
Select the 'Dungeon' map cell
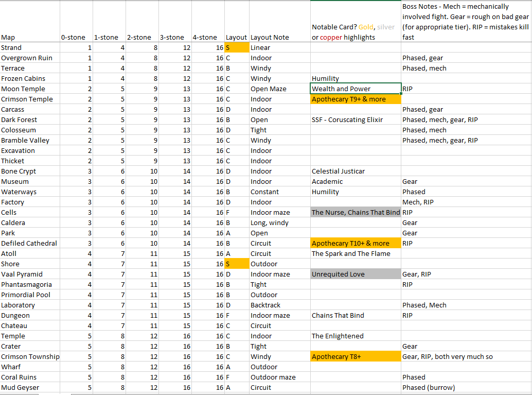tap(30, 315)
